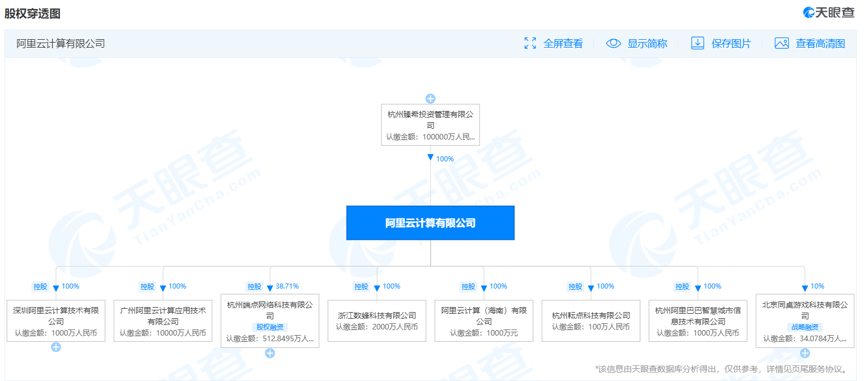Image resolution: width=868 pixels, height=381 pixels.
Task: Click the 38.71% shareholding percentage
Action: tap(287, 286)
